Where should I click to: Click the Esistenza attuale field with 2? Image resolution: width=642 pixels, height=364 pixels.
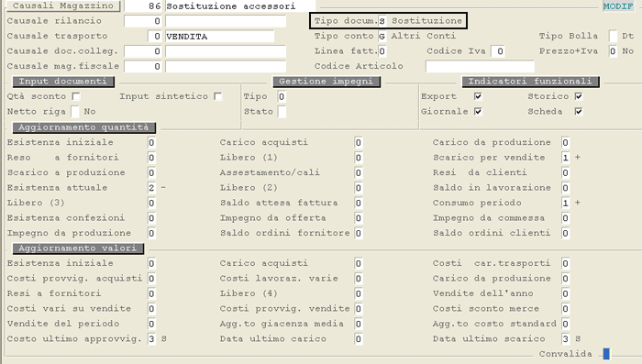[x=151, y=188]
